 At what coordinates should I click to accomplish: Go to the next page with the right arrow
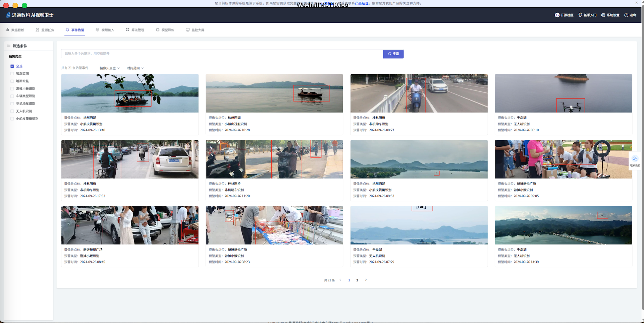coord(366,280)
